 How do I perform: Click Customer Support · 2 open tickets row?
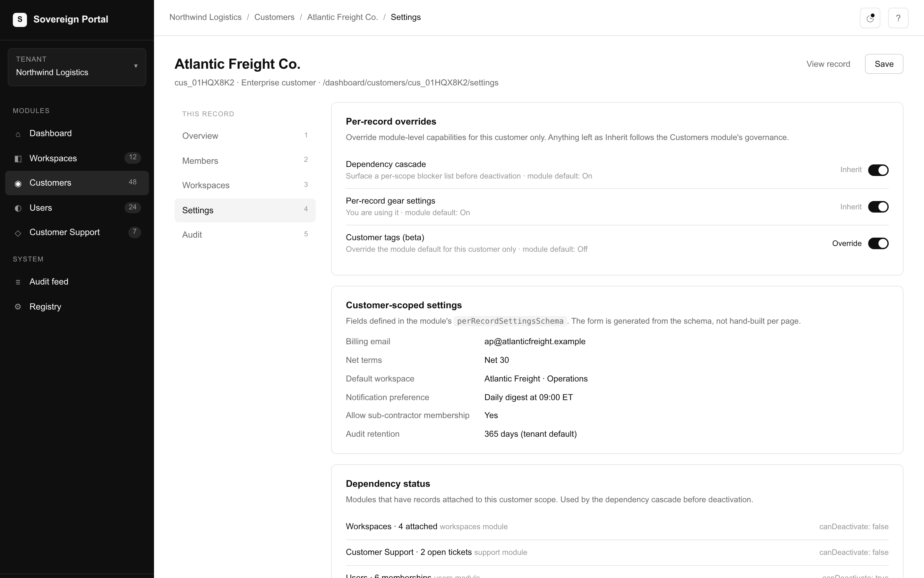pos(617,552)
